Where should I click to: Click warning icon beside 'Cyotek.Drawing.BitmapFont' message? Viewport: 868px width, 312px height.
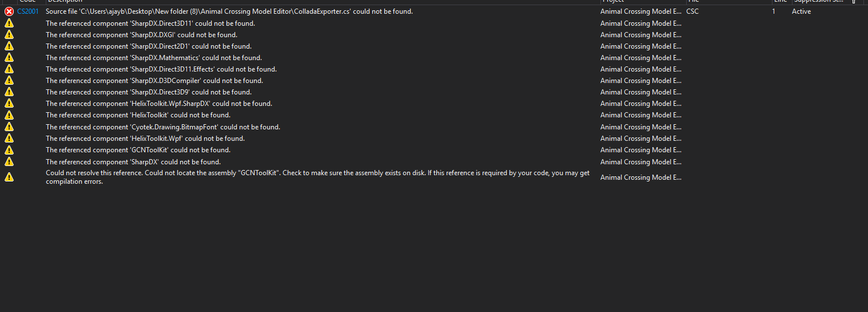(x=9, y=127)
